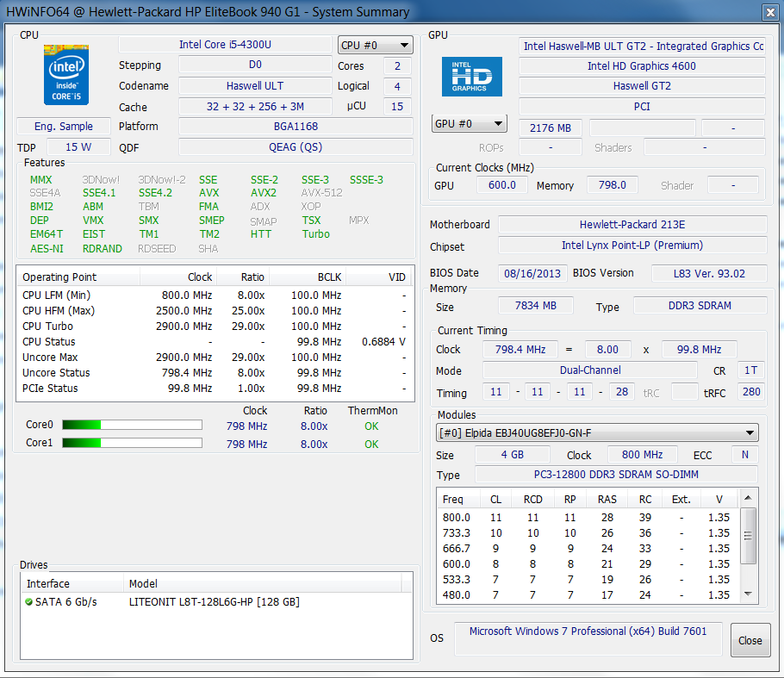This screenshot has width=784, height=678.
Task: Click the Intel Lynx Point-LP chipset field
Action: tap(632, 245)
